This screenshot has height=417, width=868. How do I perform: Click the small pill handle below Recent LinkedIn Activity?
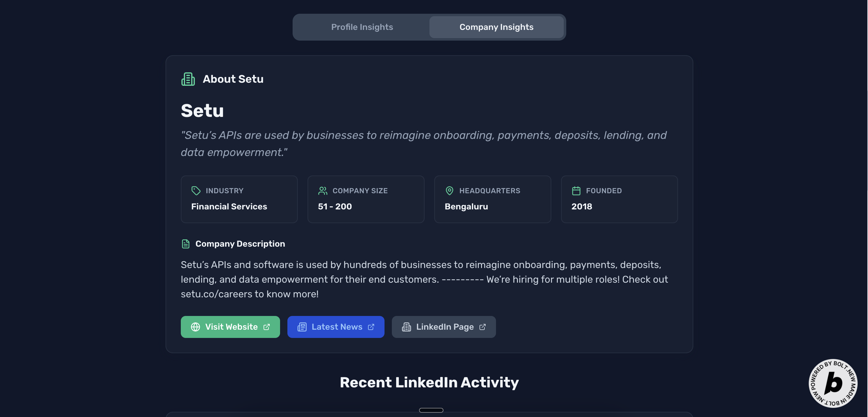coord(431,410)
